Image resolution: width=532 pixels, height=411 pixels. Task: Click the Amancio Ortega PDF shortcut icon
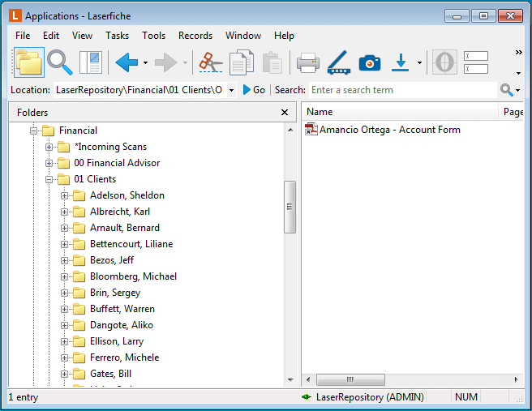311,130
